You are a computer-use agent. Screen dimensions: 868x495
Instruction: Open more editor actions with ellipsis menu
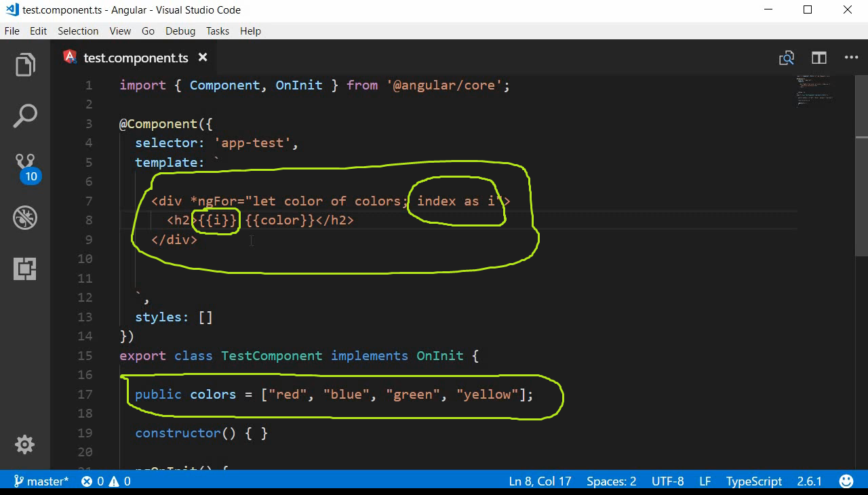[851, 58]
